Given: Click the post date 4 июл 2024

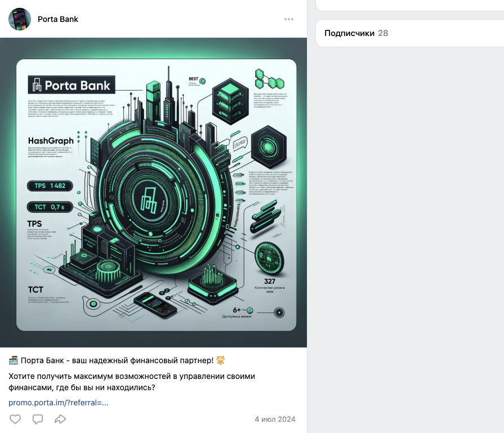Looking at the screenshot, I should point(275,419).
